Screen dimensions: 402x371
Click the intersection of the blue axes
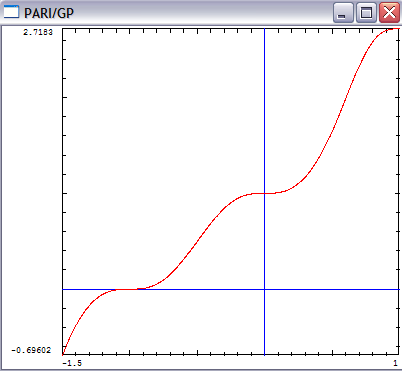point(264,289)
